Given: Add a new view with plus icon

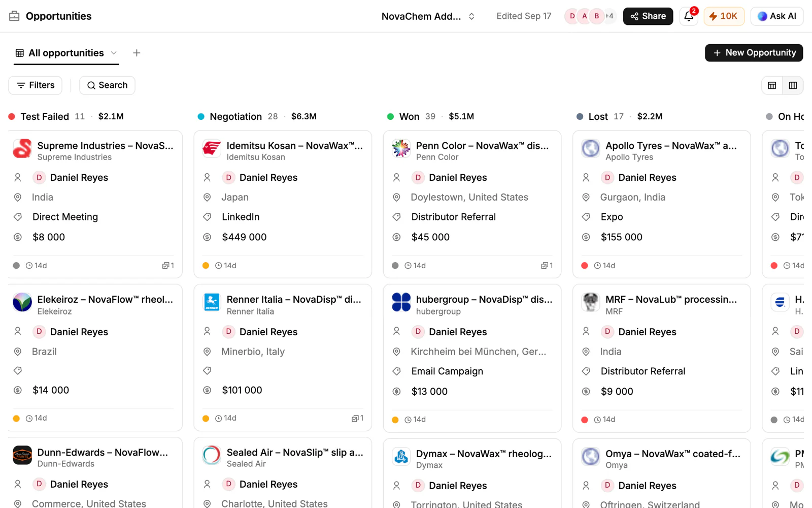Looking at the screenshot, I should pos(137,53).
